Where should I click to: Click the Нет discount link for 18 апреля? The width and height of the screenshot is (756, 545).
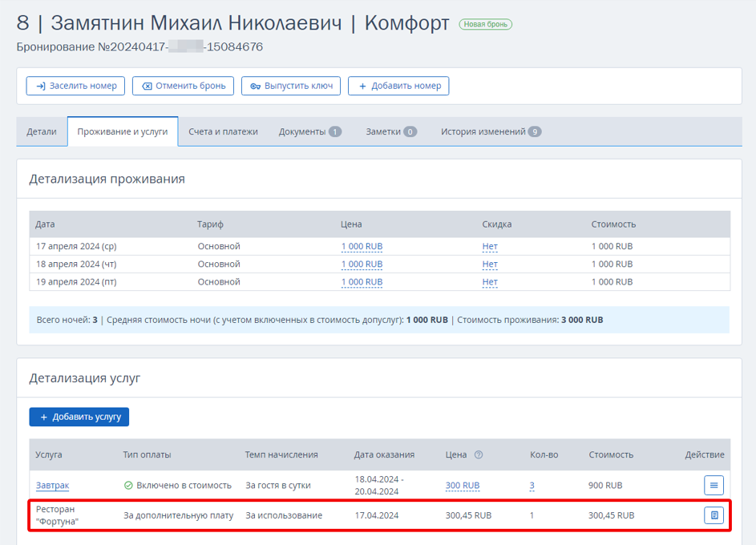pos(490,264)
